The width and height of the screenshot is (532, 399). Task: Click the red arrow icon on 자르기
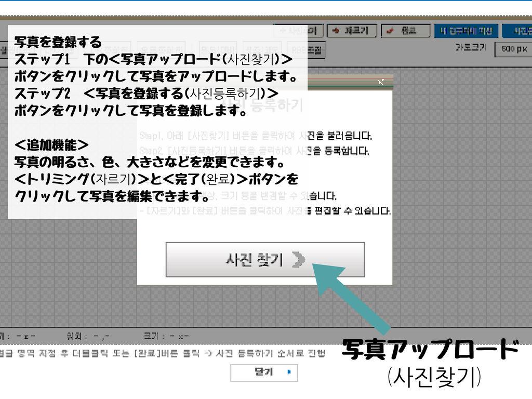coord(336,31)
